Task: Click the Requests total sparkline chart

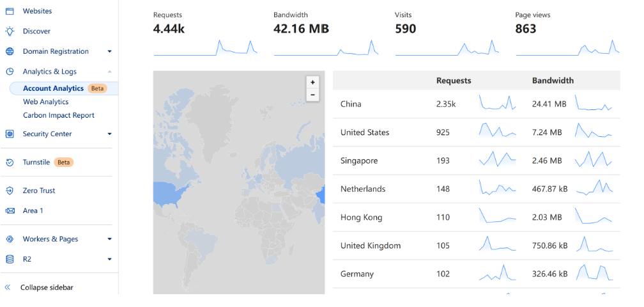Action: 205,48
